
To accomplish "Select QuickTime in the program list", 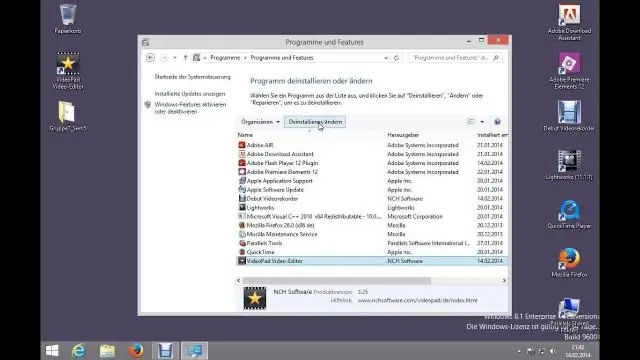I will pyautogui.click(x=372, y=252).
